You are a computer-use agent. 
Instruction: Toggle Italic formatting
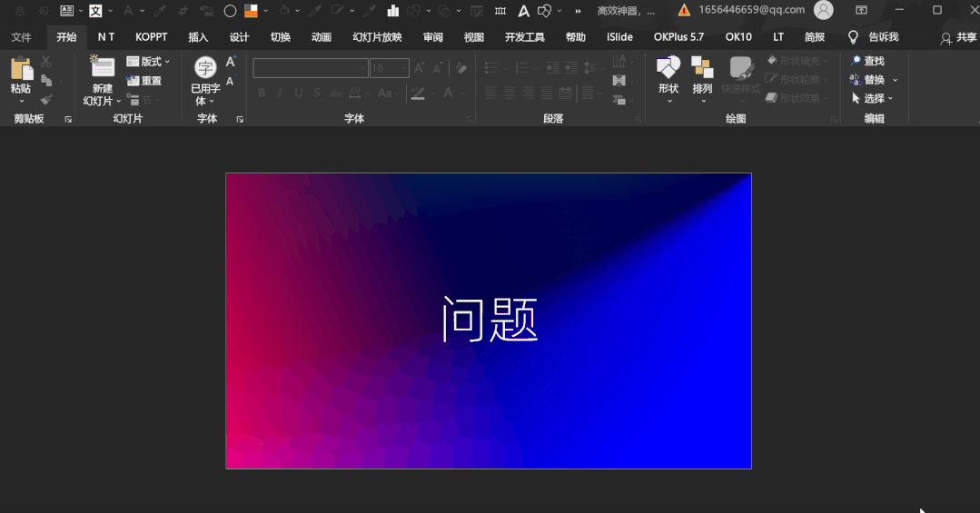tap(280, 93)
